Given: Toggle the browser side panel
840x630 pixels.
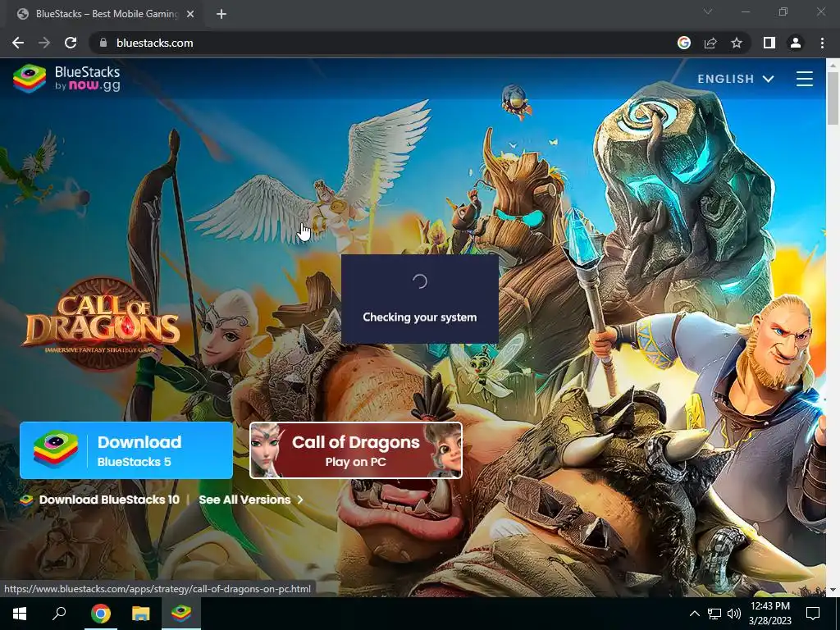Looking at the screenshot, I should 769,43.
